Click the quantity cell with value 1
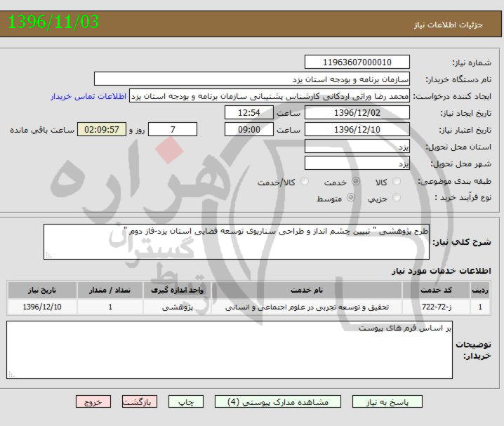The width and height of the screenshot is (504, 426). (110, 307)
